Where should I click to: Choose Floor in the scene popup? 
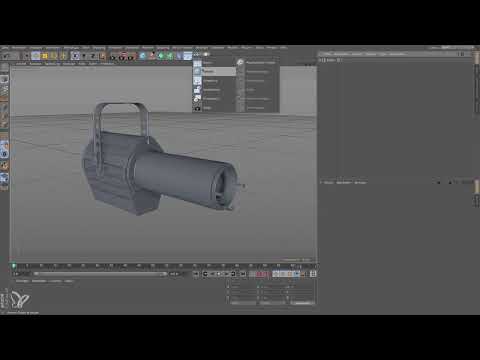point(208,63)
